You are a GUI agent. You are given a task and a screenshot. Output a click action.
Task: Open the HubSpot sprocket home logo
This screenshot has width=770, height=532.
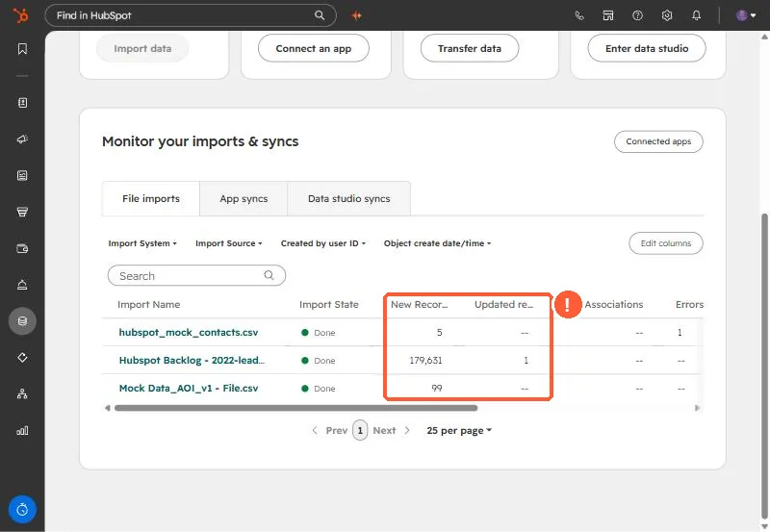[x=20, y=15]
